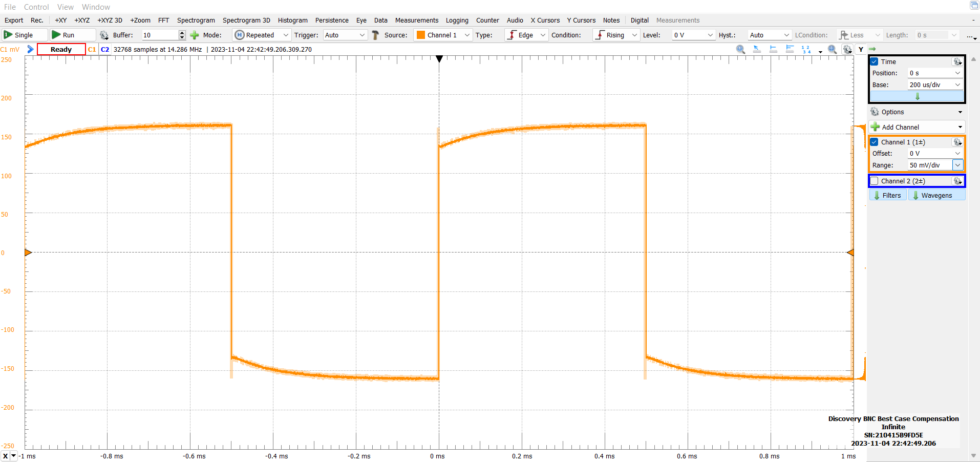Start a Single acquisition
The height and width of the screenshot is (462, 980).
25,35
